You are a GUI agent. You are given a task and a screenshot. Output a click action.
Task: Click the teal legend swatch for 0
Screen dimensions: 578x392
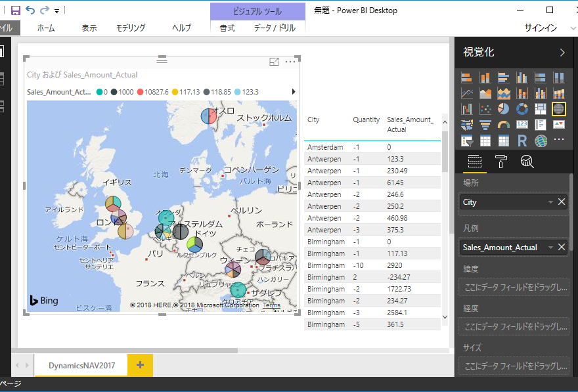click(100, 92)
